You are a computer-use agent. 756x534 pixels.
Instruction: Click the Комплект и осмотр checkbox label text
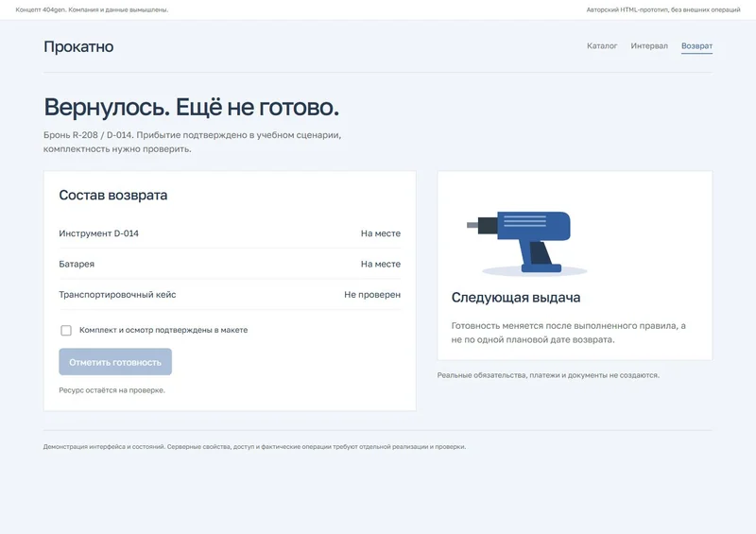[163, 330]
